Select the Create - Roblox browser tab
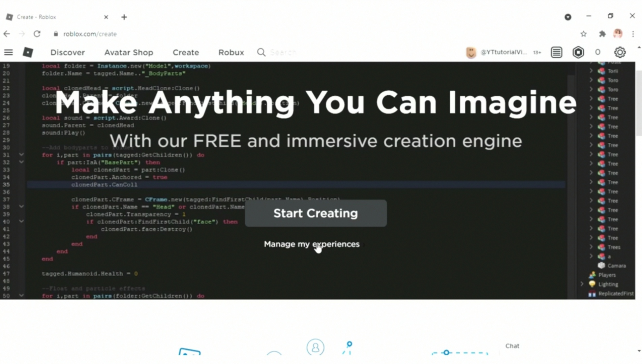The image size is (642, 364). click(57, 17)
